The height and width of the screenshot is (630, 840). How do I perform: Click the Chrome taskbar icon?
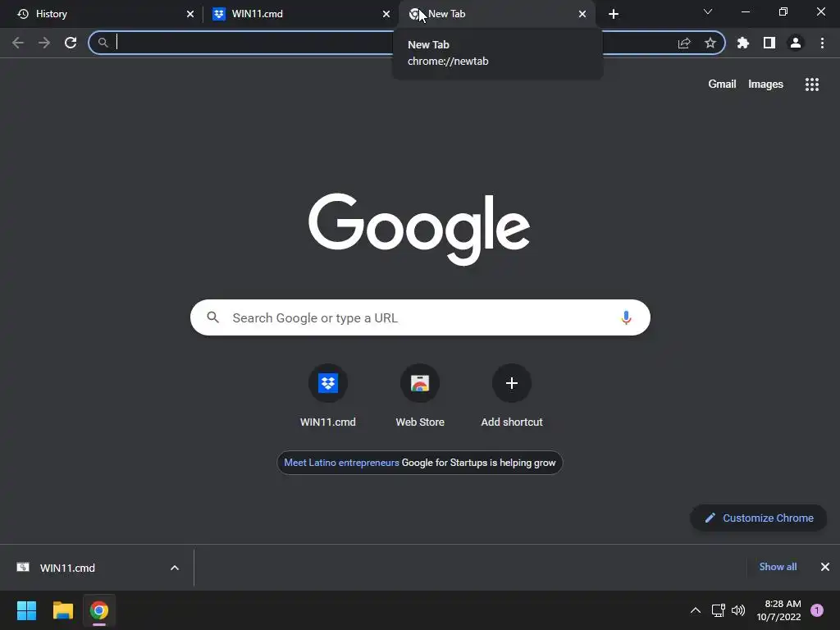[x=99, y=610]
